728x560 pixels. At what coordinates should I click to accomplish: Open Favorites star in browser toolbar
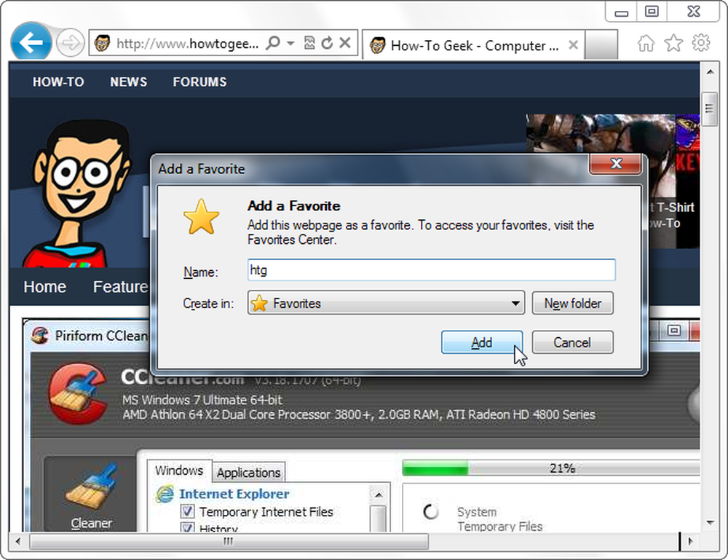pos(673,43)
